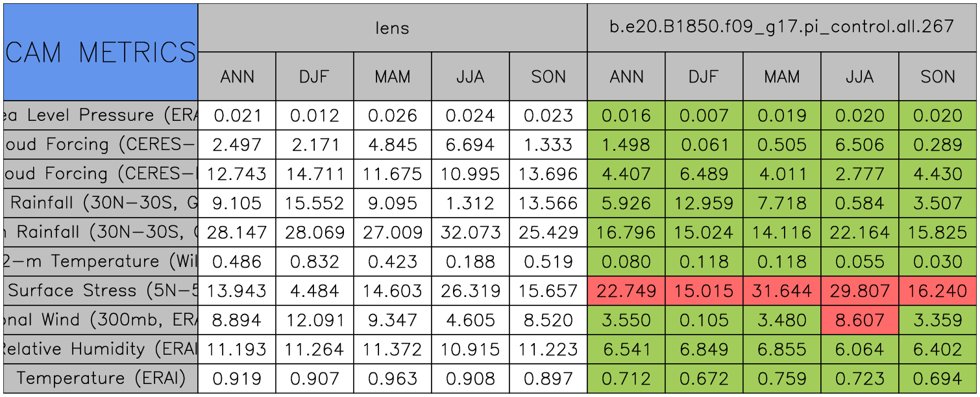Click the ANN header under lens
The width and height of the screenshot is (980, 397).
tap(237, 77)
